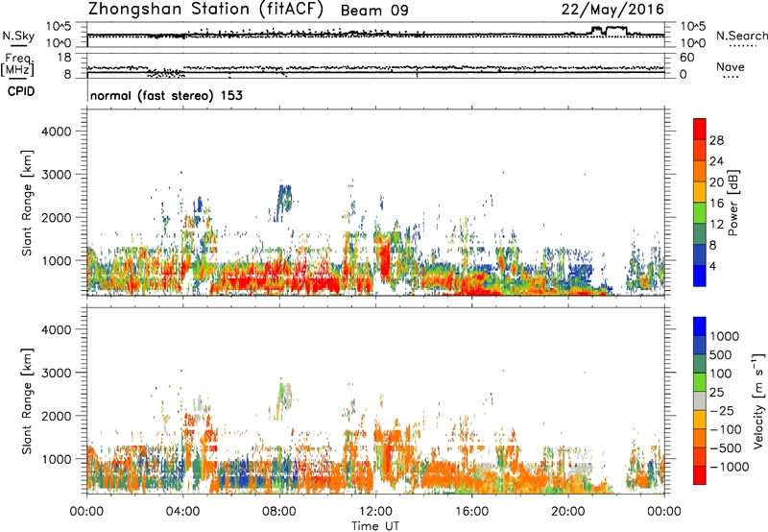Click the "20:00" time axis label
The height and width of the screenshot is (532, 768).
(568, 512)
